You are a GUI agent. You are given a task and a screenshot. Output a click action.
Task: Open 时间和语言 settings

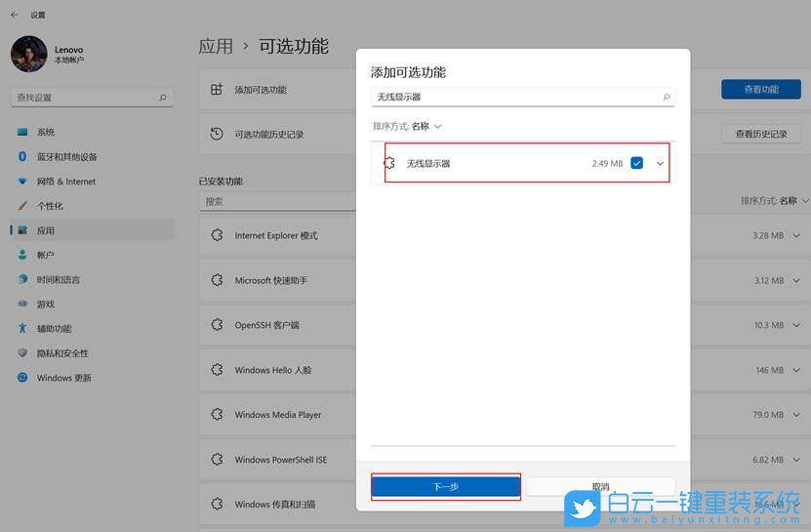pos(92,279)
